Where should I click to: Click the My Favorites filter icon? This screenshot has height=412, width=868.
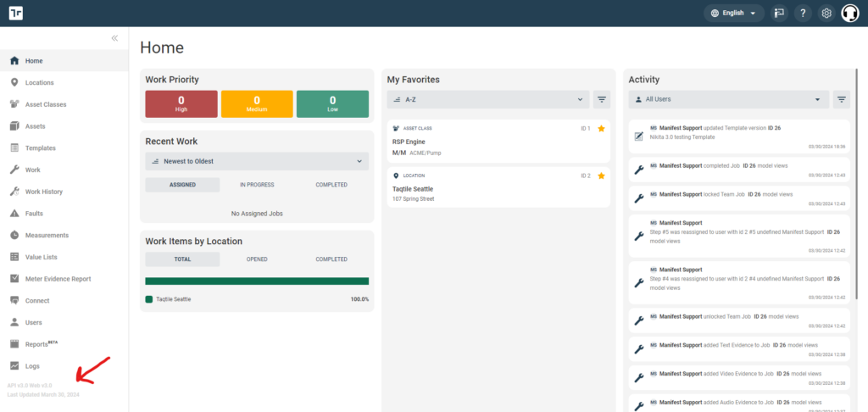click(x=602, y=100)
